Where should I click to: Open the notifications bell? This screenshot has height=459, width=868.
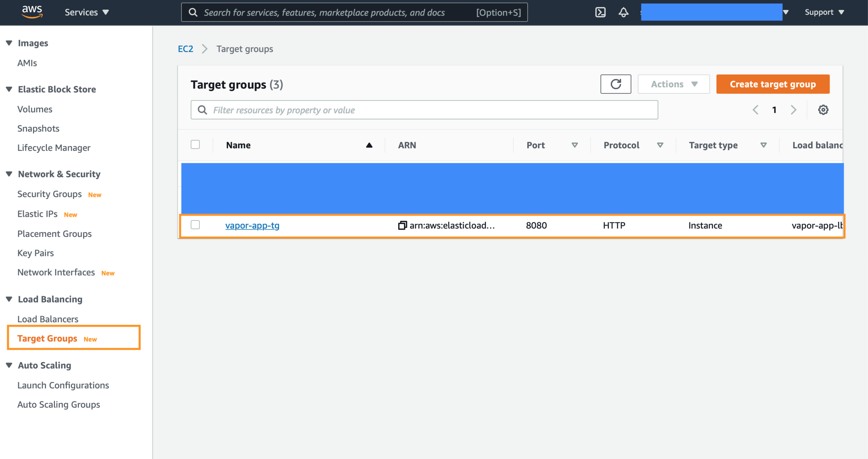click(623, 12)
